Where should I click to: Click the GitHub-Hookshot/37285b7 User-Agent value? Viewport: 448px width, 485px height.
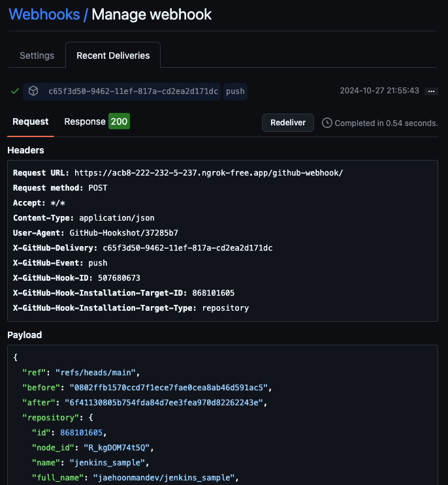coord(124,233)
